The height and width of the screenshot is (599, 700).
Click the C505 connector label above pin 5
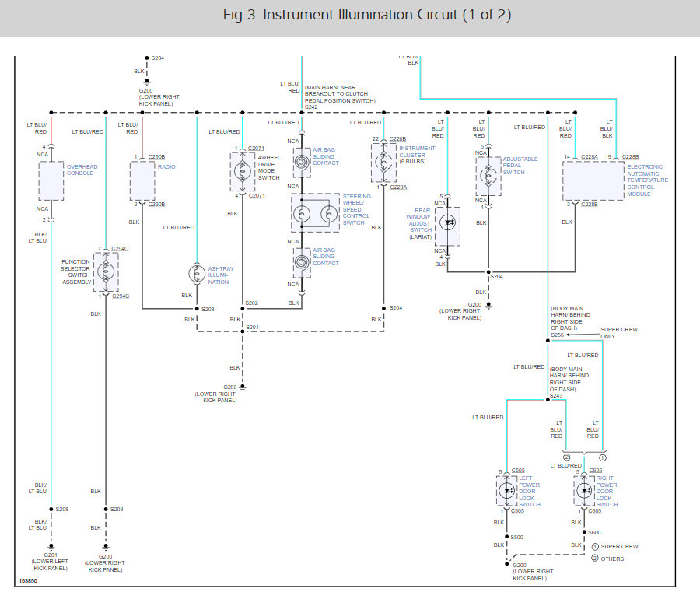(x=518, y=471)
